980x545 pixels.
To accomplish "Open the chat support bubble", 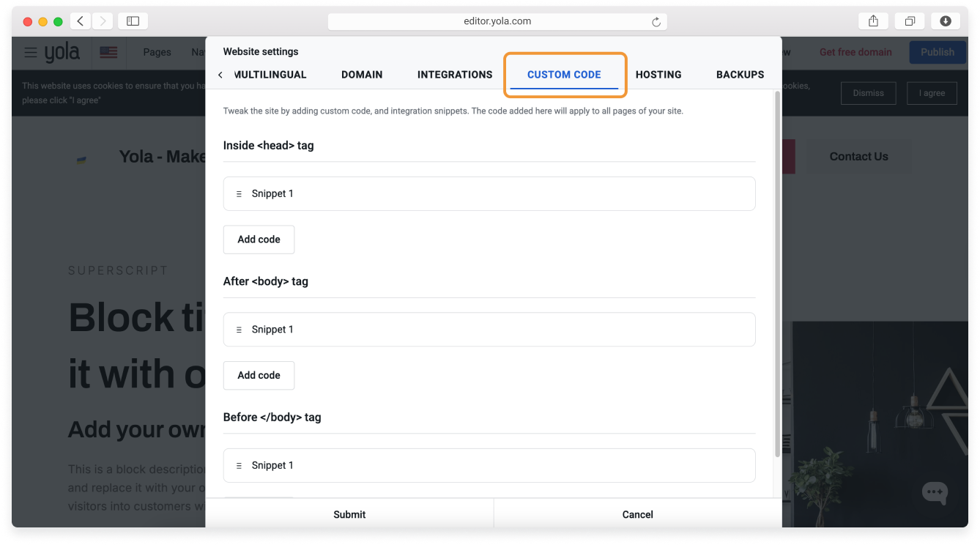I will point(935,492).
